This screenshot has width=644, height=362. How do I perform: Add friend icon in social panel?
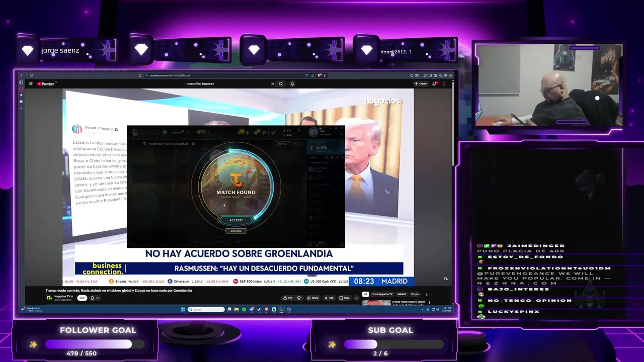(x=327, y=157)
